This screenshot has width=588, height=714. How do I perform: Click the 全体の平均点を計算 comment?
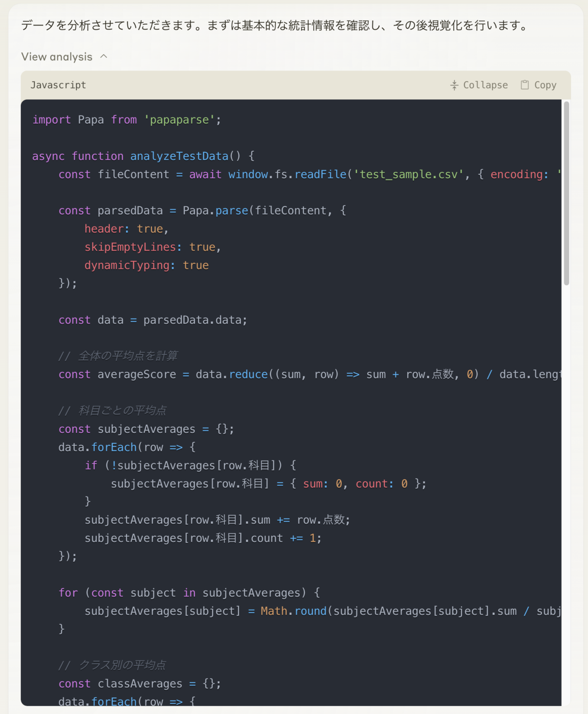[x=127, y=356]
